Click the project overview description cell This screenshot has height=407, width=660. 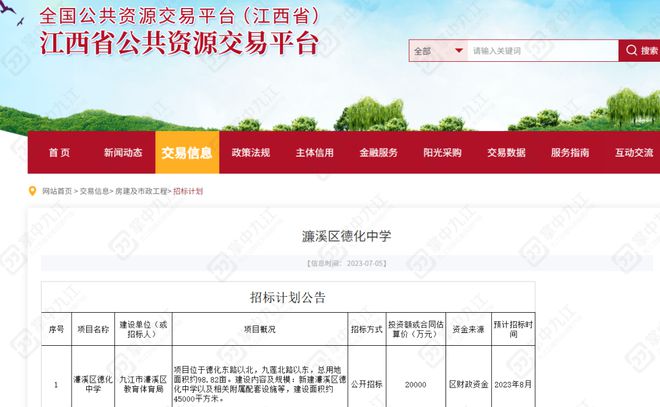[260, 384]
